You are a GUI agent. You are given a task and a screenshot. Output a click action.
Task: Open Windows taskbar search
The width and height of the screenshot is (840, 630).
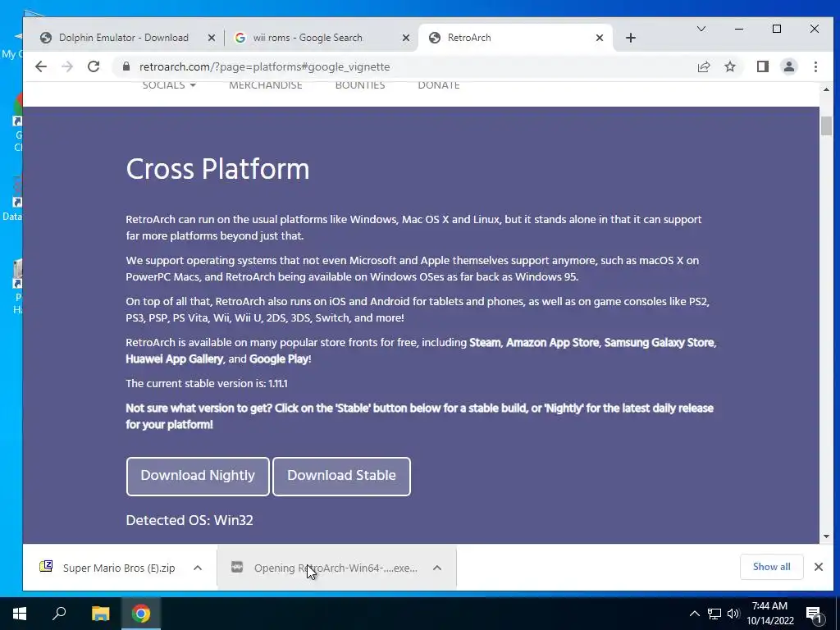click(x=59, y=614)
